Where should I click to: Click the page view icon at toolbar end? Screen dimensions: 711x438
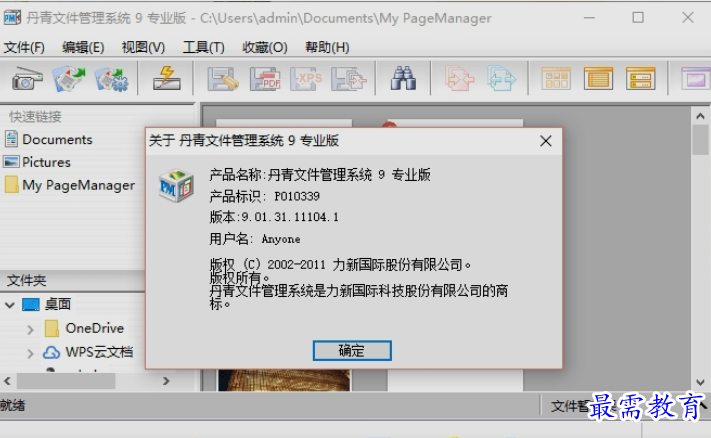696,79
